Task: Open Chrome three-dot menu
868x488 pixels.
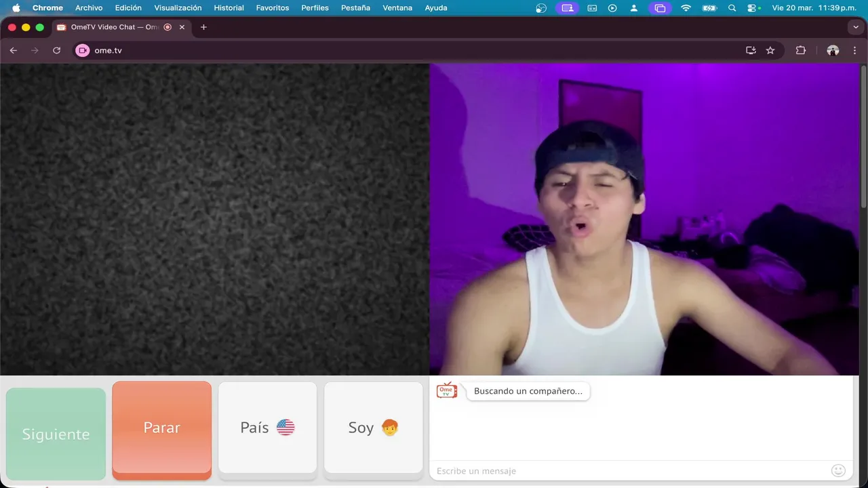Action: tap(854, 50)
